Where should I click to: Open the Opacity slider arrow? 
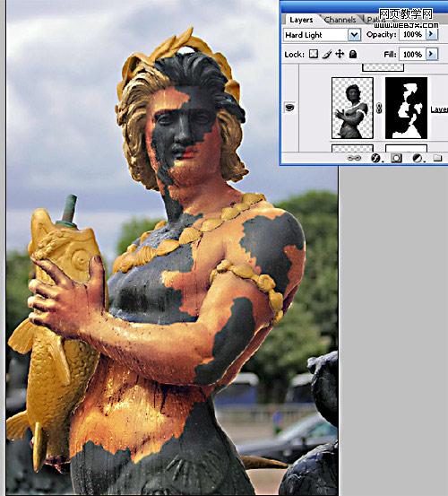432,34
